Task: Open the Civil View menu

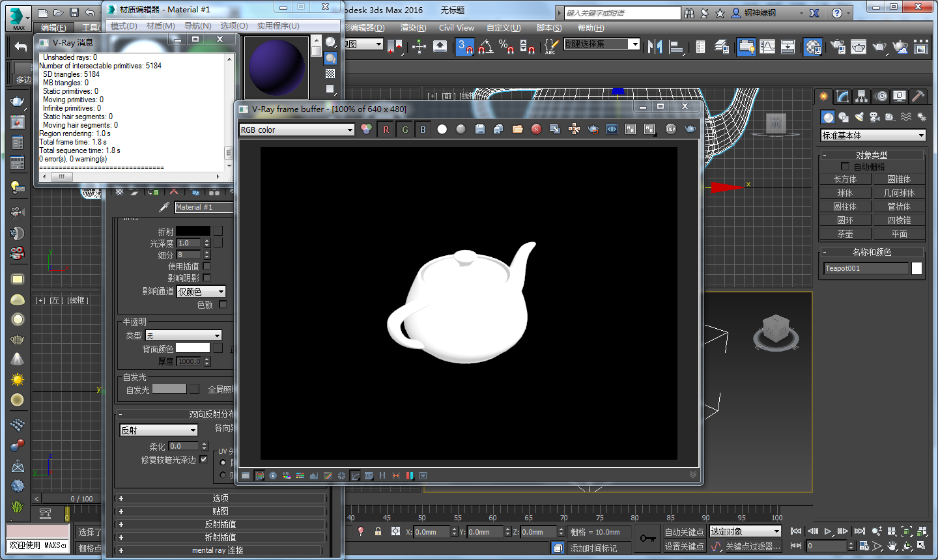Action: coord(456,28)
